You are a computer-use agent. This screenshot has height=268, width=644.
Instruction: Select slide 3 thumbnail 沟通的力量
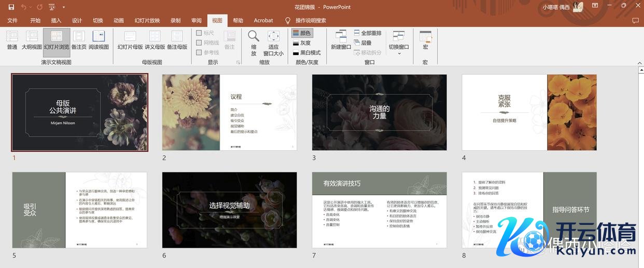click(379, 112)
